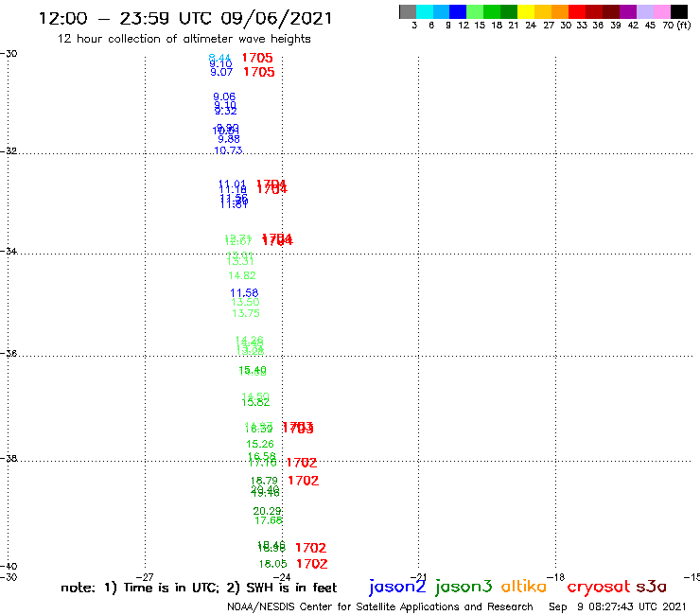
Task: Click the 'jason3' satellite label
Action: point(464,587)
